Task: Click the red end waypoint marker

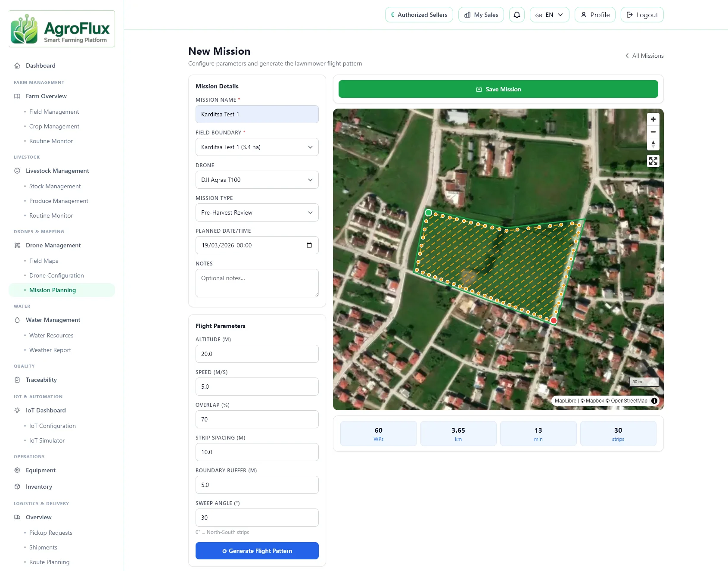Action: point(554,321)
